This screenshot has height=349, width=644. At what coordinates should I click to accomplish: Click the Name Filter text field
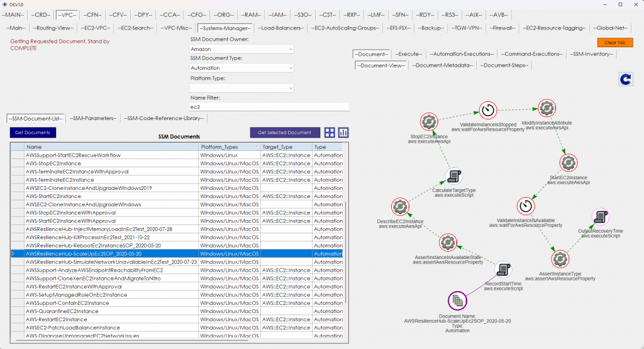pyautogui.click(x=269, y=108)
